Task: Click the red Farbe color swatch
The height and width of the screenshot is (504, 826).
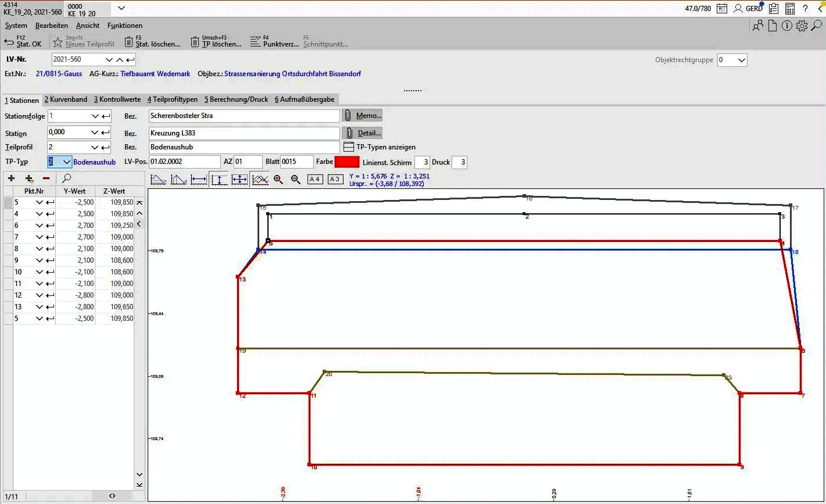Action: pyautogui.click(x=347, y=162)
